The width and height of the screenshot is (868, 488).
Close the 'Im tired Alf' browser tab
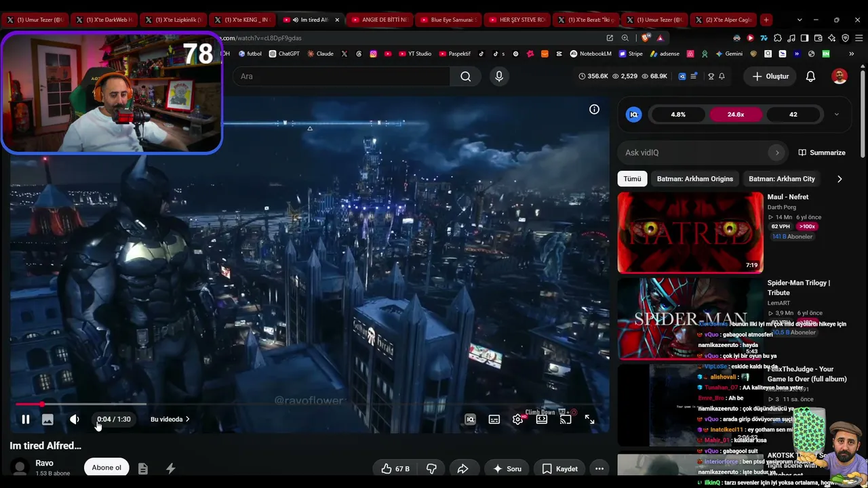click(x=337, y=20)
